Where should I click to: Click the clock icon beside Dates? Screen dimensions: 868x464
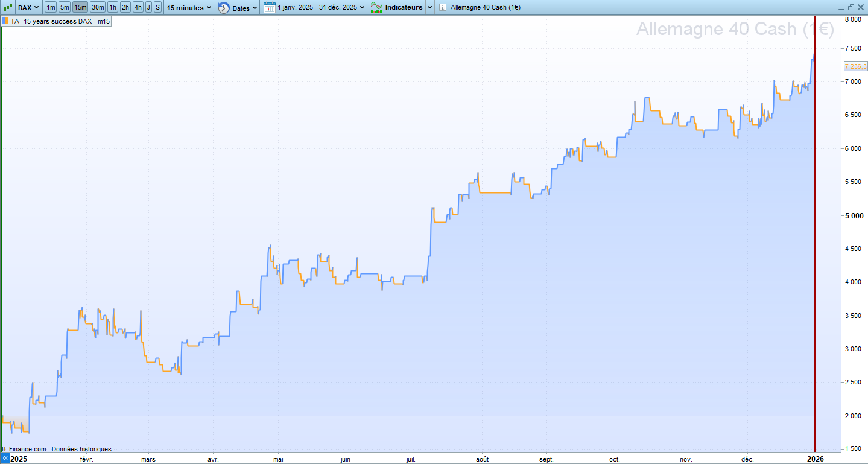point(224,8)
